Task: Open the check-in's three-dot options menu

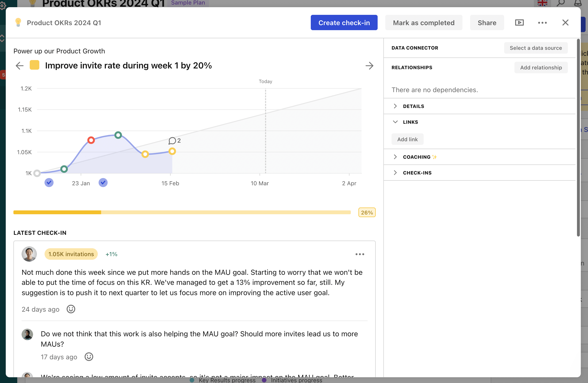Action: 360,254
